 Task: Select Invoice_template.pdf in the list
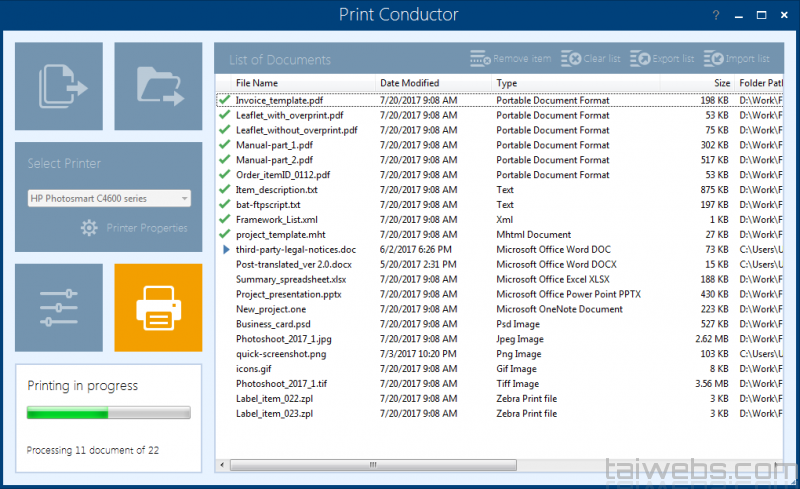click(279, 100)
